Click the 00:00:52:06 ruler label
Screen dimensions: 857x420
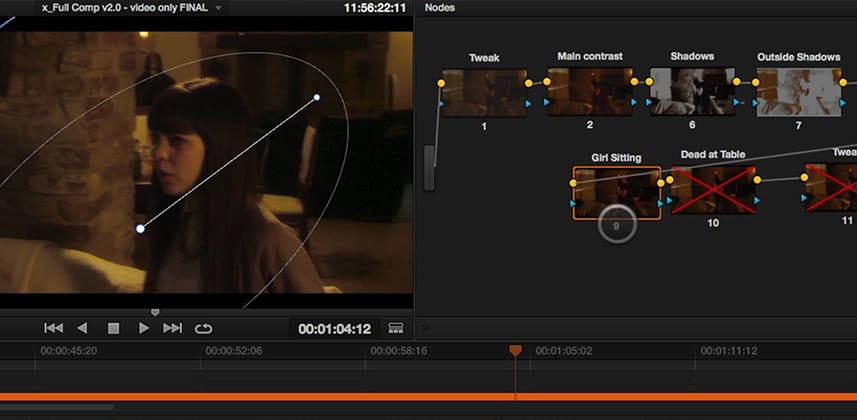pos(234,351)
